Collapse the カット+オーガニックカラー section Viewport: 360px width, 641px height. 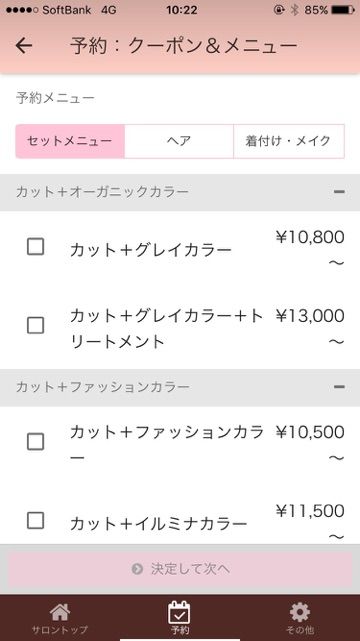(339, 191)
